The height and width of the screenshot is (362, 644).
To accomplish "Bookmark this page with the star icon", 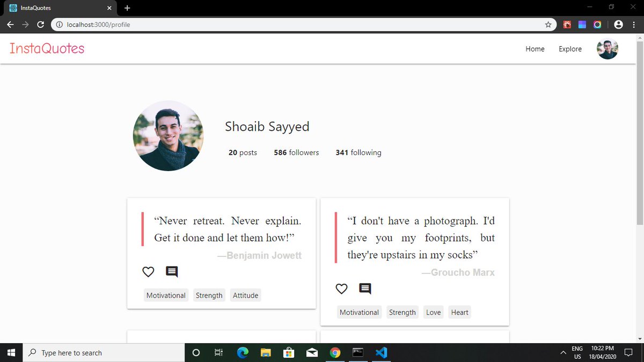I will click(x=548, y=25).
